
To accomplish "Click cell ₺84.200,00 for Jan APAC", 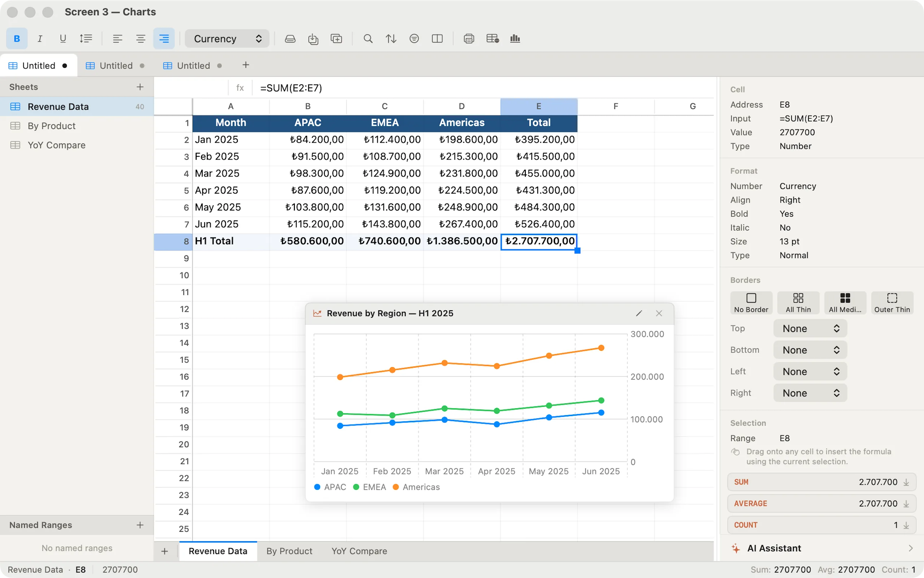I will click(x=308, y=139).
